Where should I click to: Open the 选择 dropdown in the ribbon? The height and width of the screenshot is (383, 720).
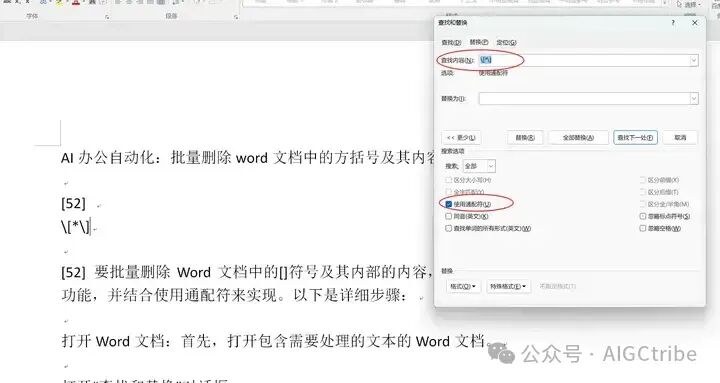tap(689, 5)
